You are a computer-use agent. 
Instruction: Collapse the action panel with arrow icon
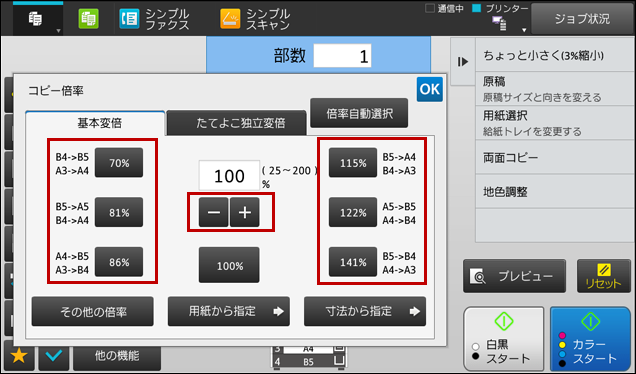pos(463,62)
